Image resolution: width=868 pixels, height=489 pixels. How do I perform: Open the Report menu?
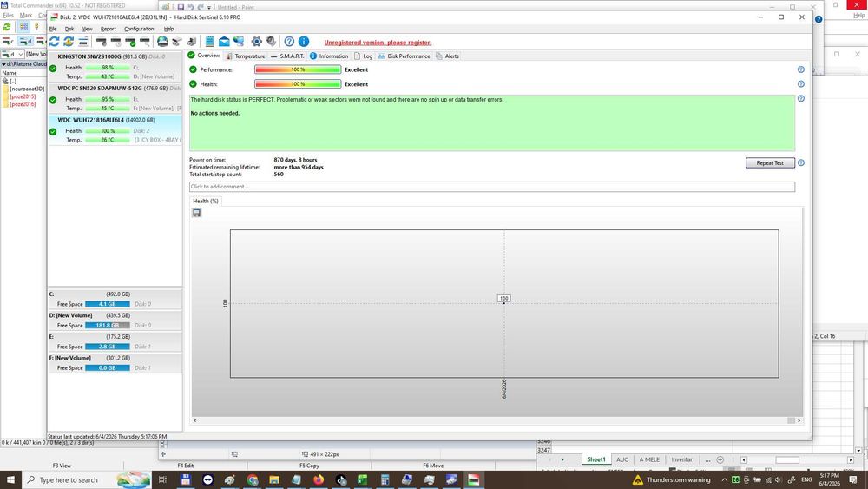(x=108, y=29)
